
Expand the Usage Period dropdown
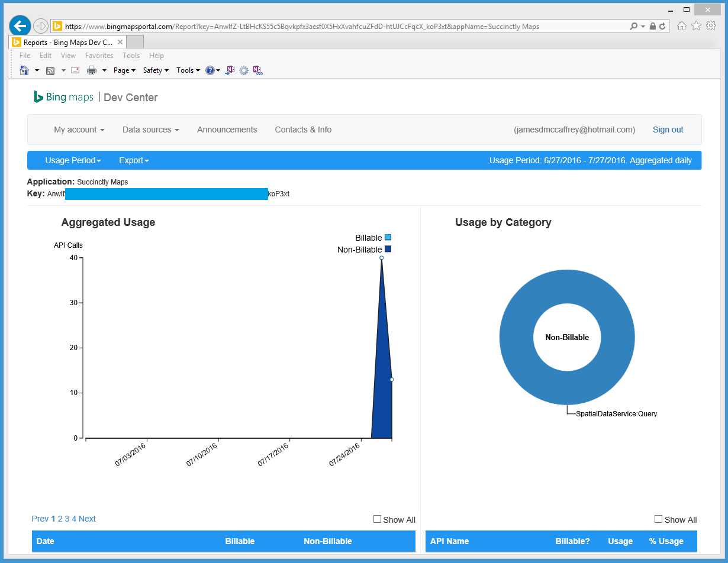coord(73,160)
